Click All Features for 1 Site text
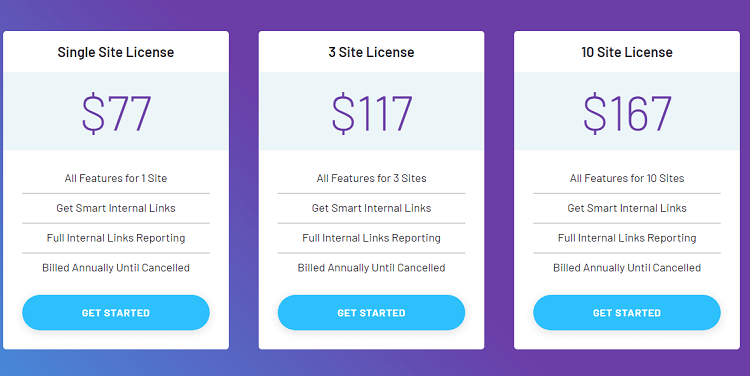The height and width of the screenshot is (376, 750). 116,178
